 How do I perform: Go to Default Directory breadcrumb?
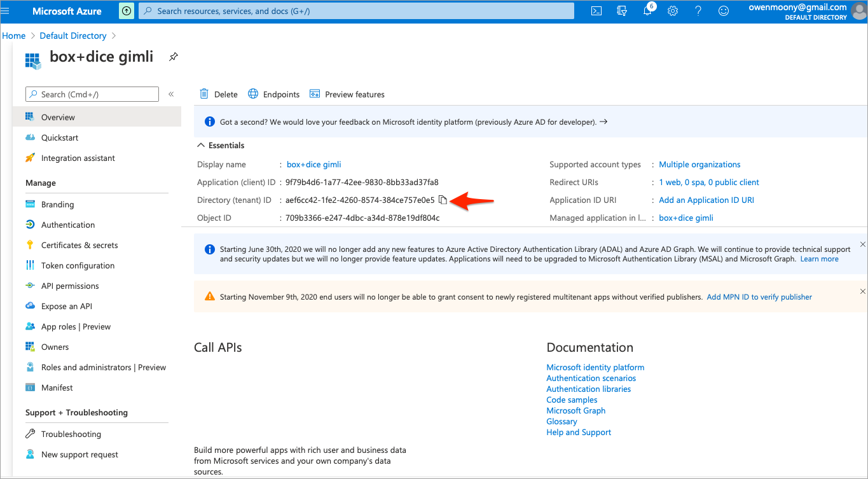coord(73,36)
